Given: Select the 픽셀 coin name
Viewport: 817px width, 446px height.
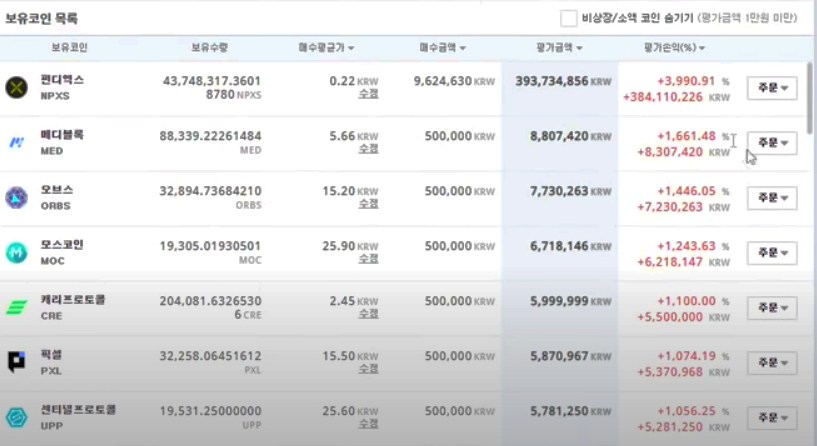Looking at the screenshot, I should tap(51, 355).
